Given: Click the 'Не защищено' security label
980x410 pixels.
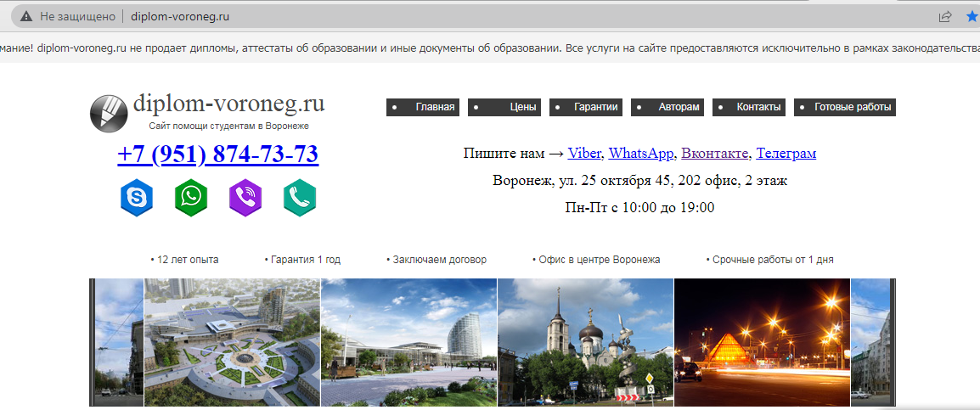Looking at the screenshot, I should pyautogui.click(x=77, y=17).
